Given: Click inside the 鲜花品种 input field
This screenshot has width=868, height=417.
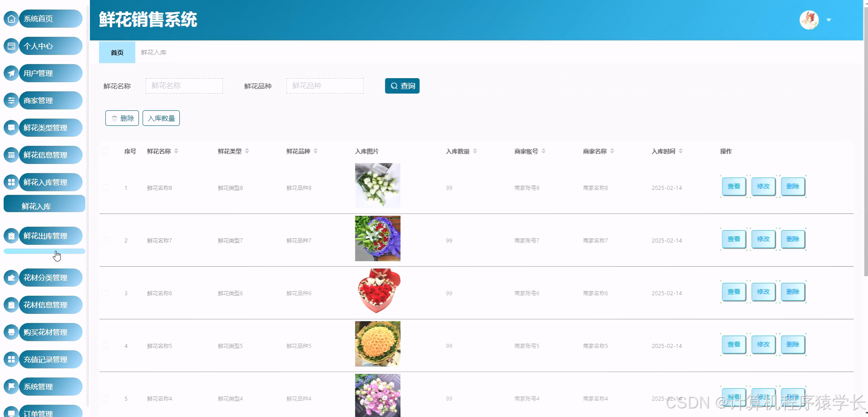Looking at the screenshot, I should click(x=325, y=85).
